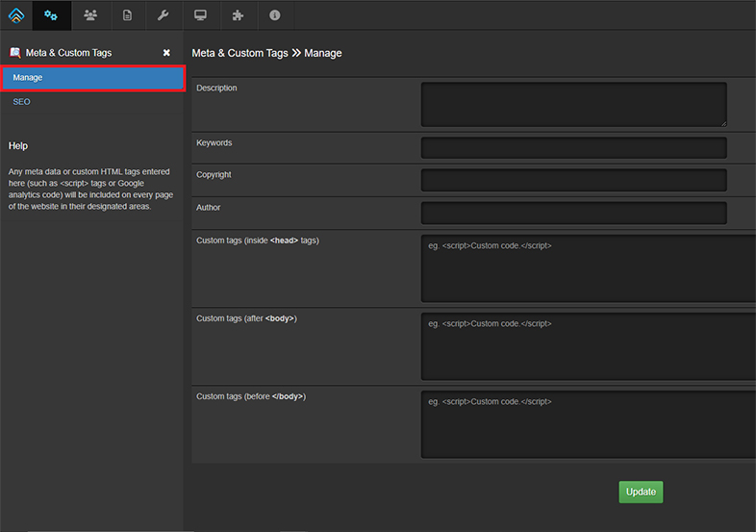Focus the custom tags before closing body textarea

(x=588, y=424)
